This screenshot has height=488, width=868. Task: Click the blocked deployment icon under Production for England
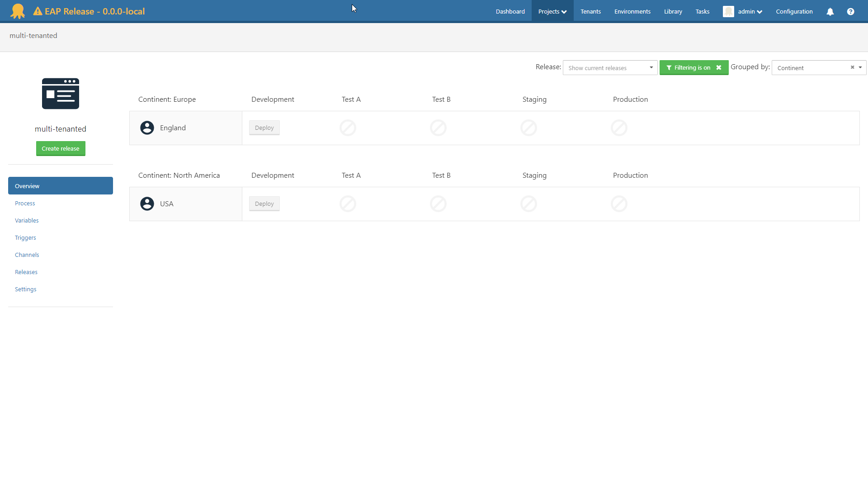point(619,128)
